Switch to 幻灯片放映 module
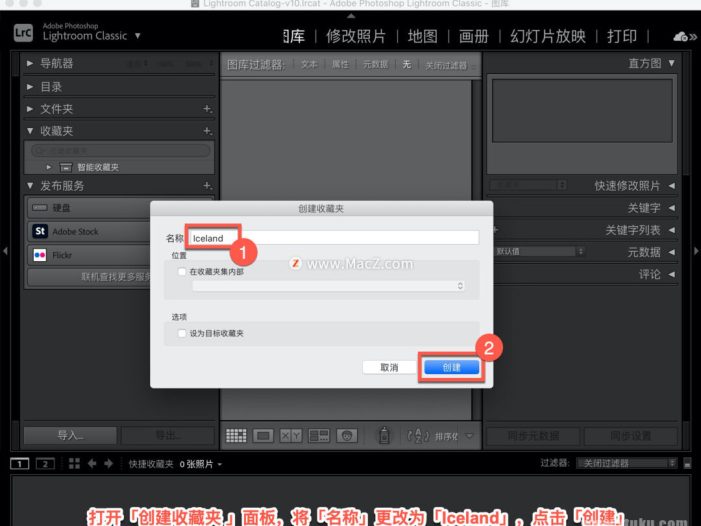Viewport: 701px width, 526px height. pyautogui.click(x=548, y=36)
